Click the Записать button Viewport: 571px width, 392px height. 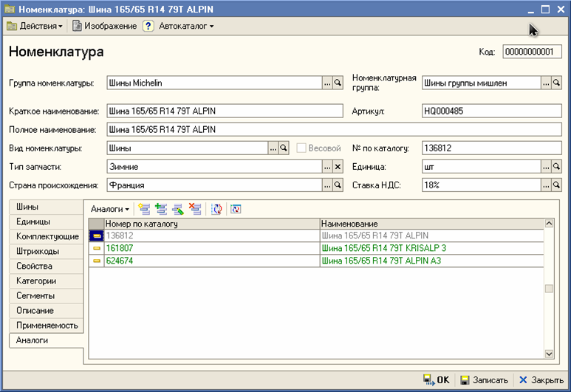pyautogui.click(x=484, y=380)
